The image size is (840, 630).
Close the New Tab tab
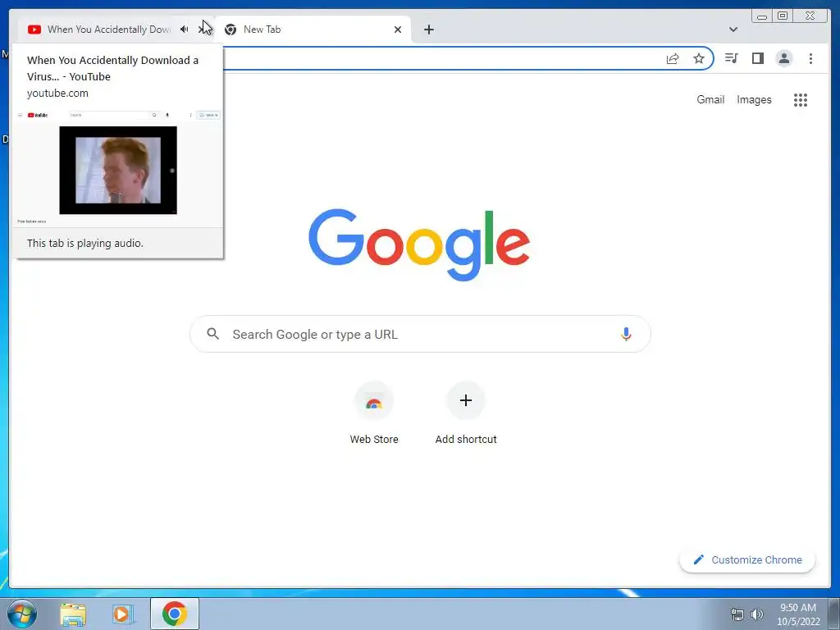click(x=398, y=30)
